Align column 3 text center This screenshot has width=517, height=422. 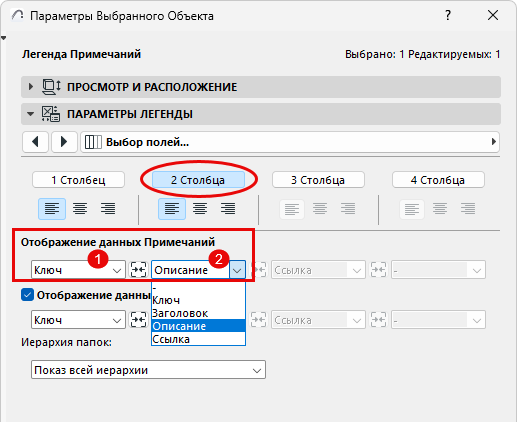coord(320,209)
